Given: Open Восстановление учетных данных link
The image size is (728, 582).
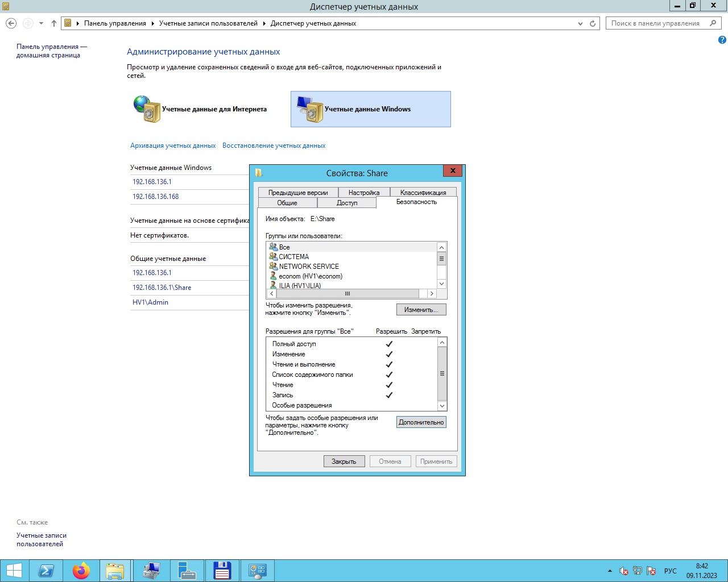Looking at the screenshot, I should (274, 145).
